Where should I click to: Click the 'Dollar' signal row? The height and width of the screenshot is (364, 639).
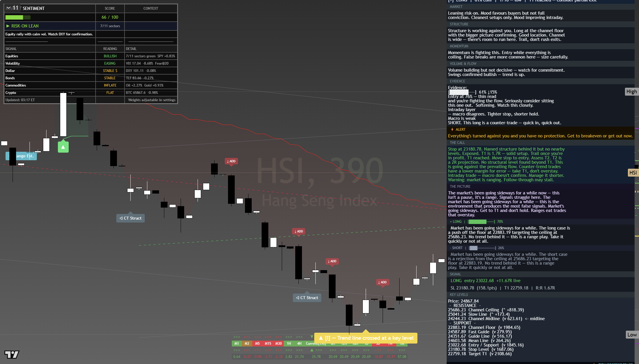91,71
